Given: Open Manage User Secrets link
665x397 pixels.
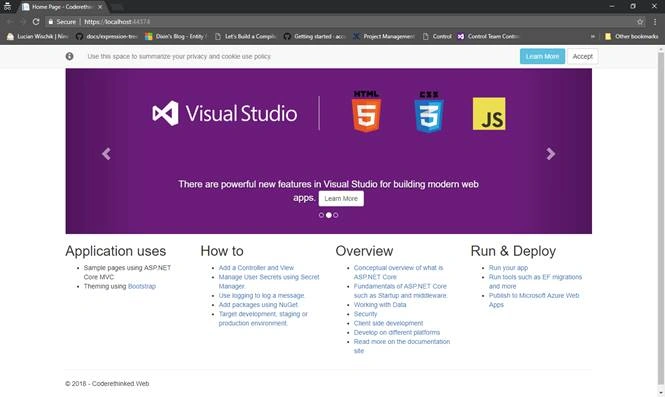Looking at the screenshot, I should [269, 282].
